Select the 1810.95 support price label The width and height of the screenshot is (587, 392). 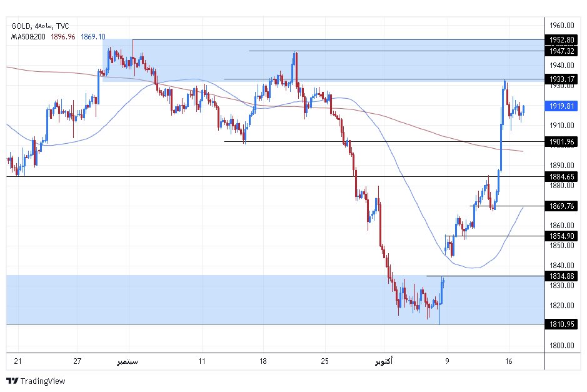[561, 324]
